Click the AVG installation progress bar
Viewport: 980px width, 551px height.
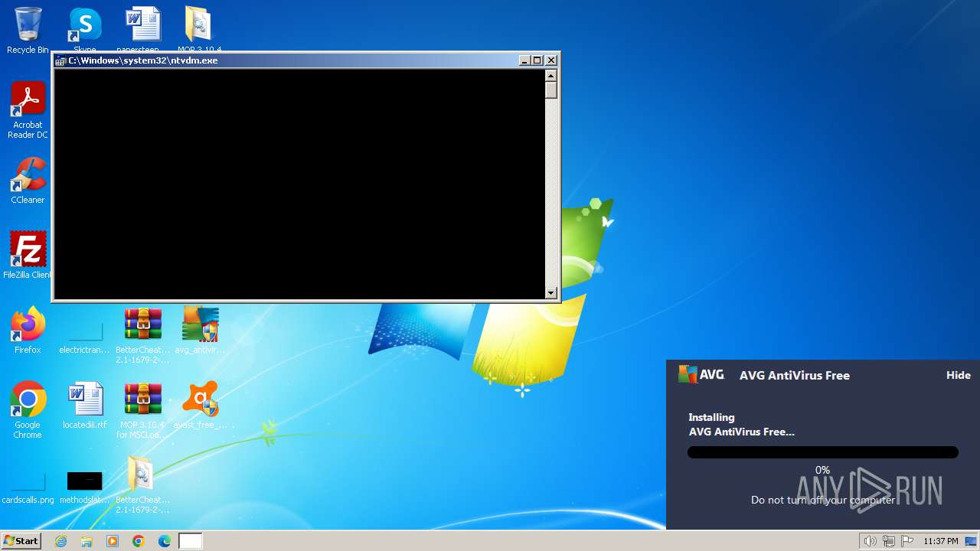click(x=823, y=452)
